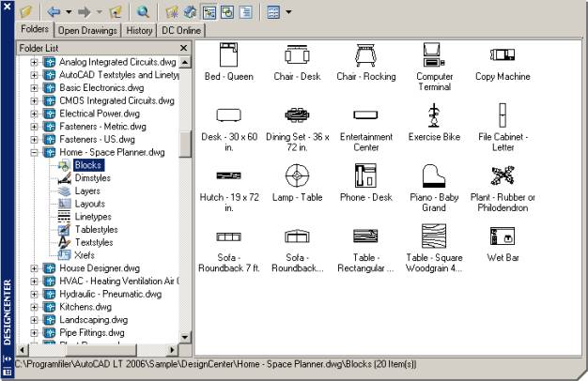
Task: Toggle the Preview pane button
Action: coord(227,12)
